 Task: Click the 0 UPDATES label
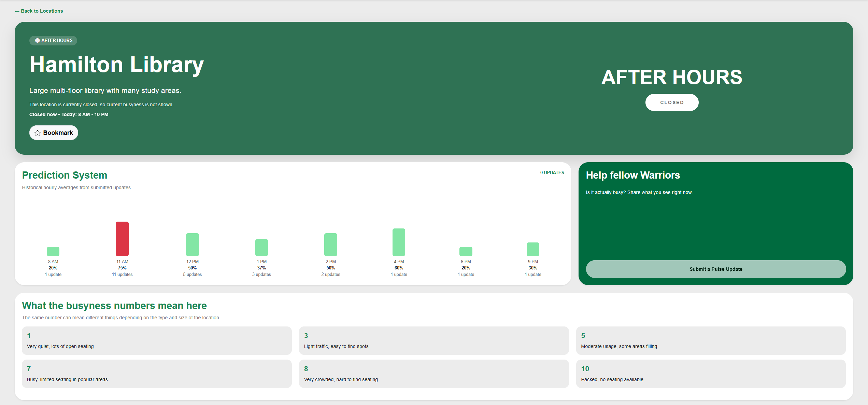[x=552, y=173]
